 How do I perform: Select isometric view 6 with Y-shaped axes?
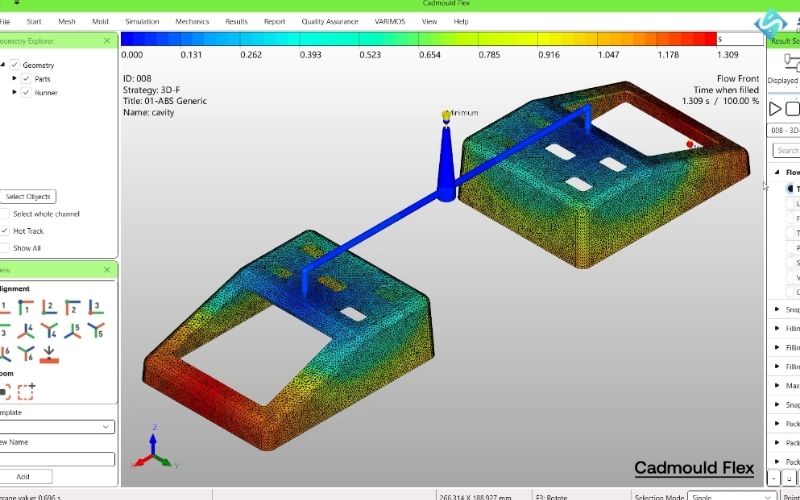pos(26,354)
